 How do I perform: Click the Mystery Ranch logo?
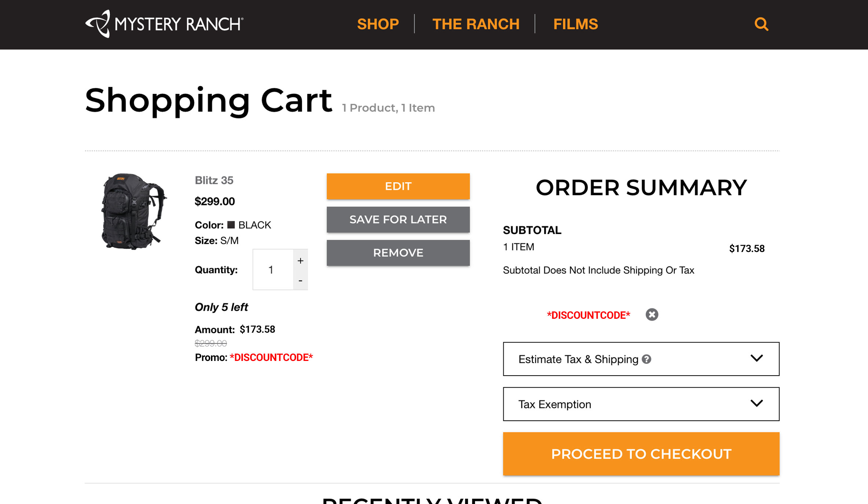164,24
